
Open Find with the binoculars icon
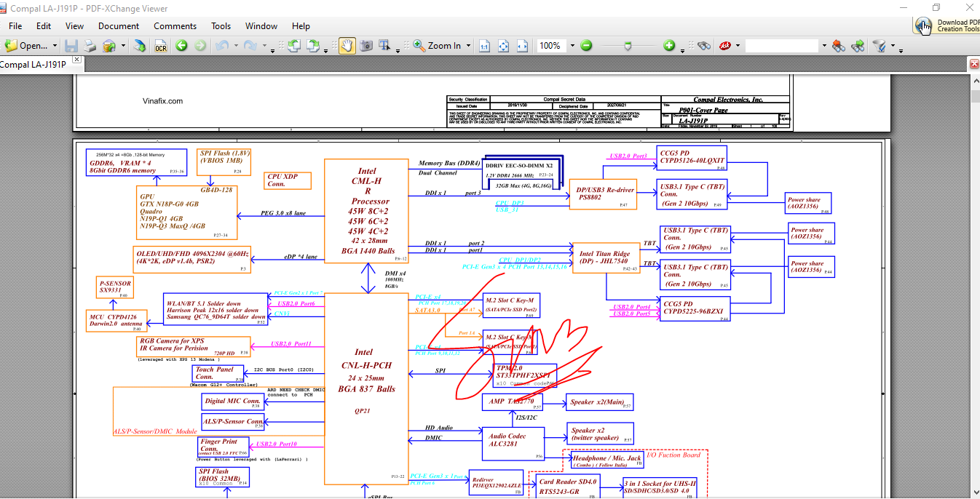pyautogui.click(x=703, y=46)
